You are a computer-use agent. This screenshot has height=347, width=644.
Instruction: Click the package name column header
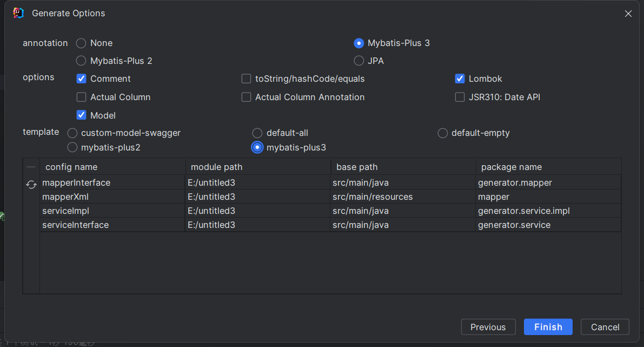[x=548, y=167]
